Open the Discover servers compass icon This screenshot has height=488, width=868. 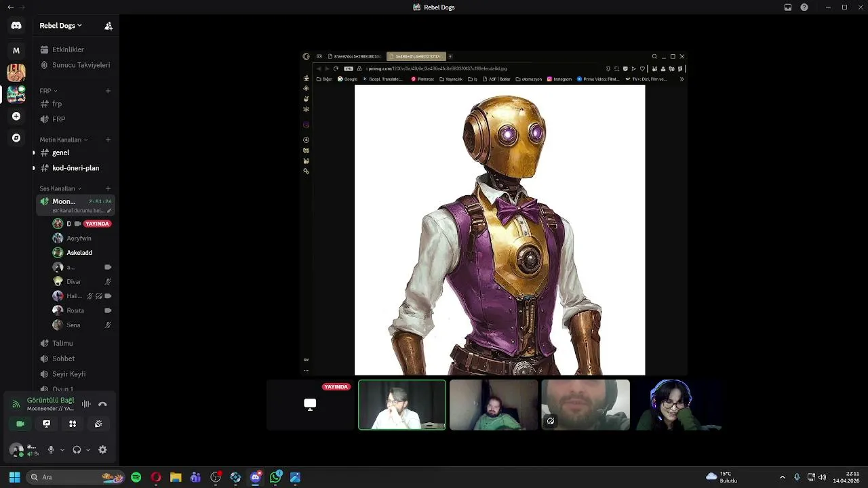pyautogui.click(x=16, y=138)
